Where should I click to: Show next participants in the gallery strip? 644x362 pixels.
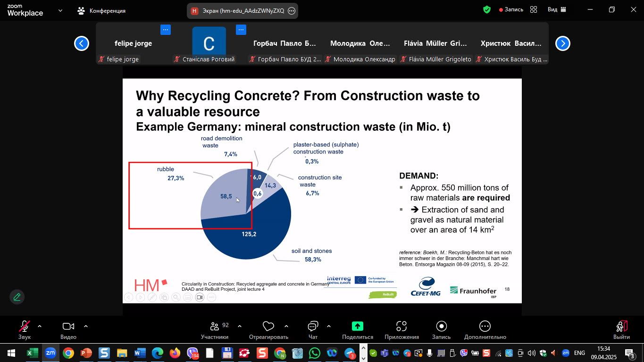[563, 43]
